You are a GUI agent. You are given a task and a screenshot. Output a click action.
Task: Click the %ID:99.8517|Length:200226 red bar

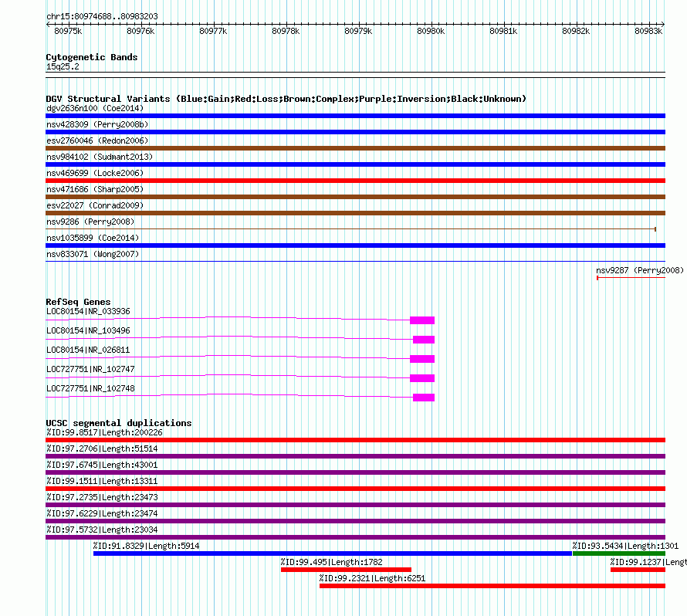coord(355,440)
